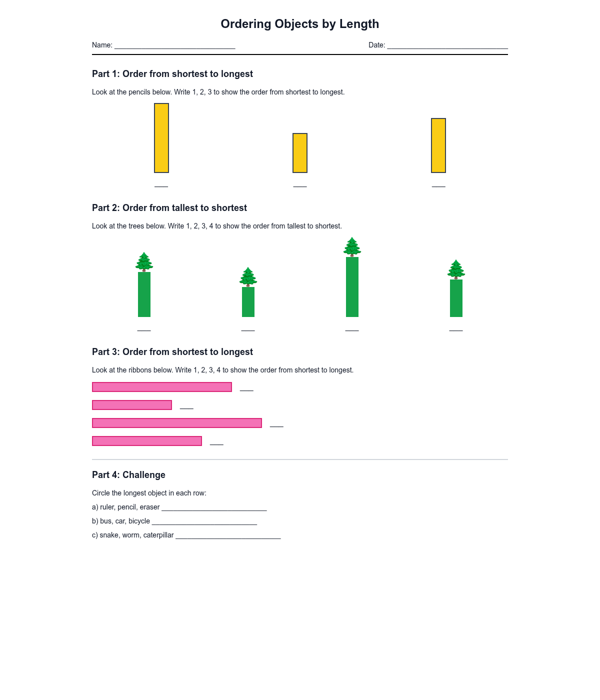The image size is (600, 700).
Task: Click the answer blank under the tallest pencil
Action: pyautogui.click(x=161, y=184)
